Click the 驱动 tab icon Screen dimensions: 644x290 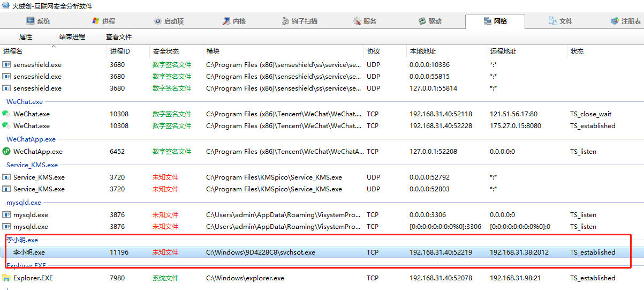[422, 21]
